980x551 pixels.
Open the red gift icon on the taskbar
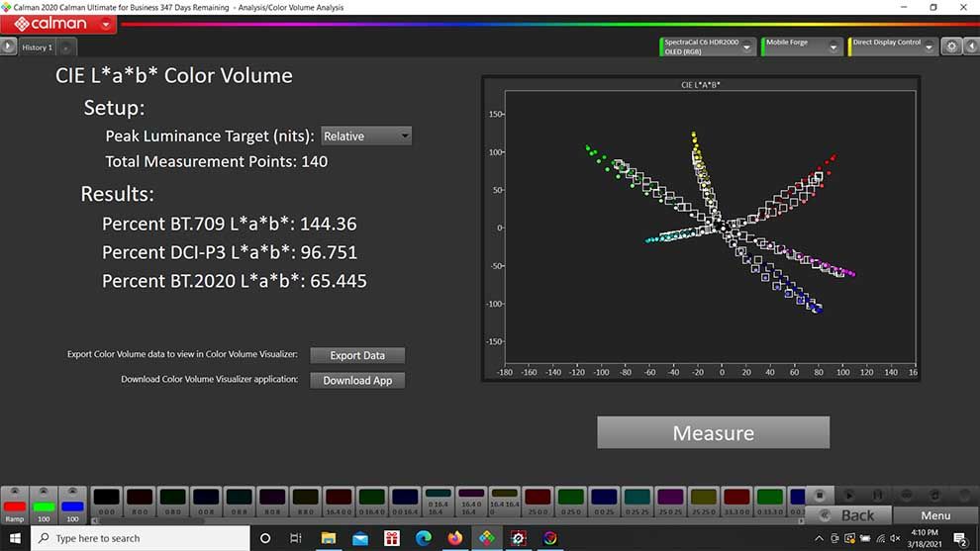point(392,538)
